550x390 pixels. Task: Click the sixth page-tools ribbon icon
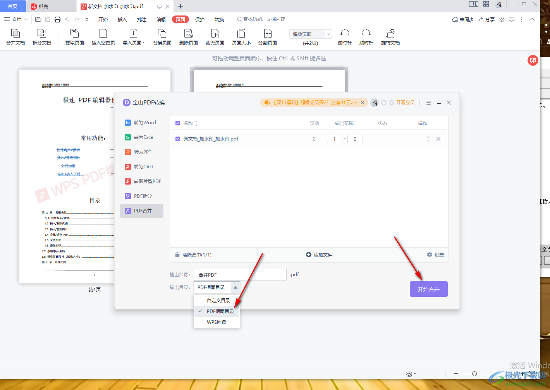point(162,37)
